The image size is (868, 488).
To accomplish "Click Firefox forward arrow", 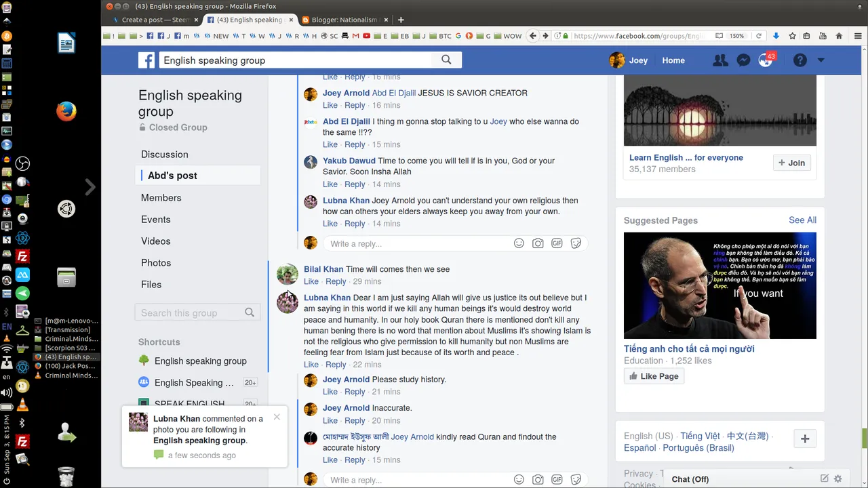I will pos(545,36).
